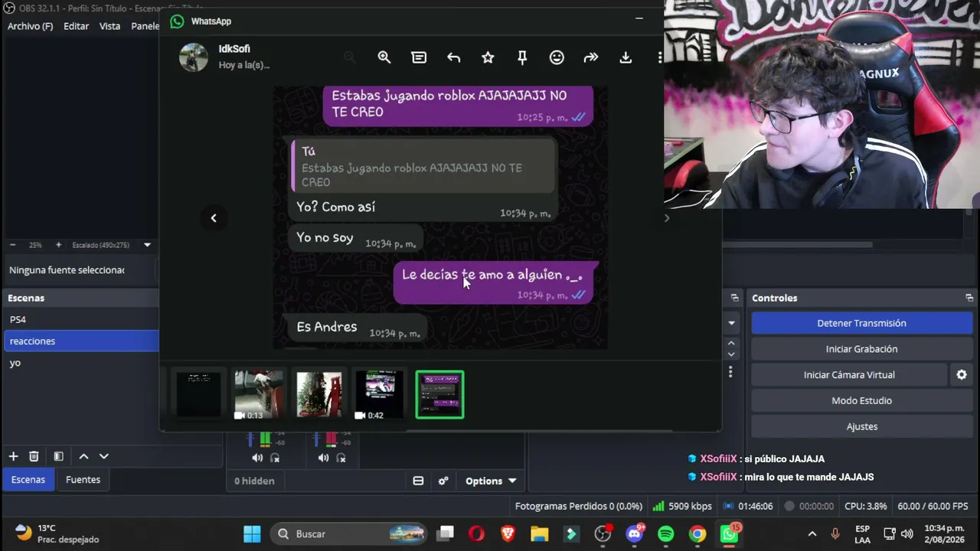Click the 5909 kbps bitrate status
Screen dimensions: 980x551
[682, 506]
